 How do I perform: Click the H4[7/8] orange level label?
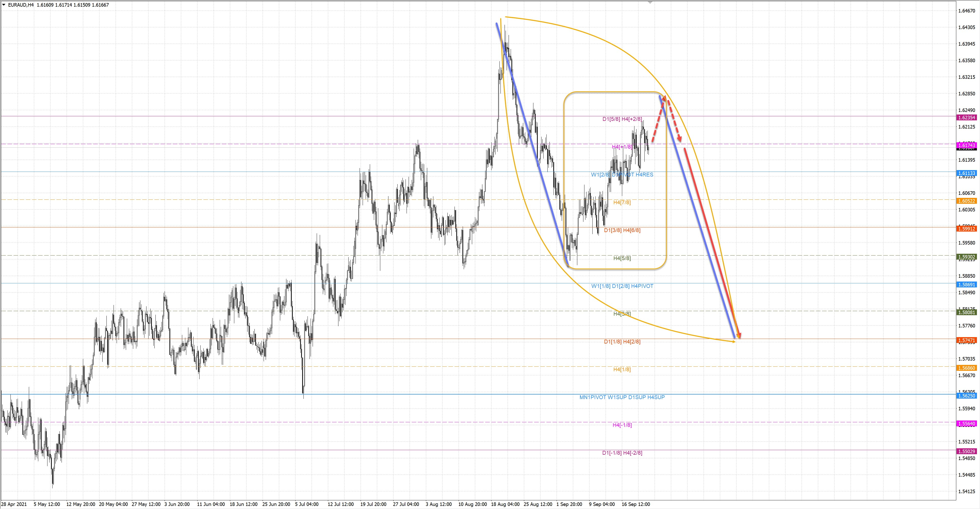(x=622, y=202)
